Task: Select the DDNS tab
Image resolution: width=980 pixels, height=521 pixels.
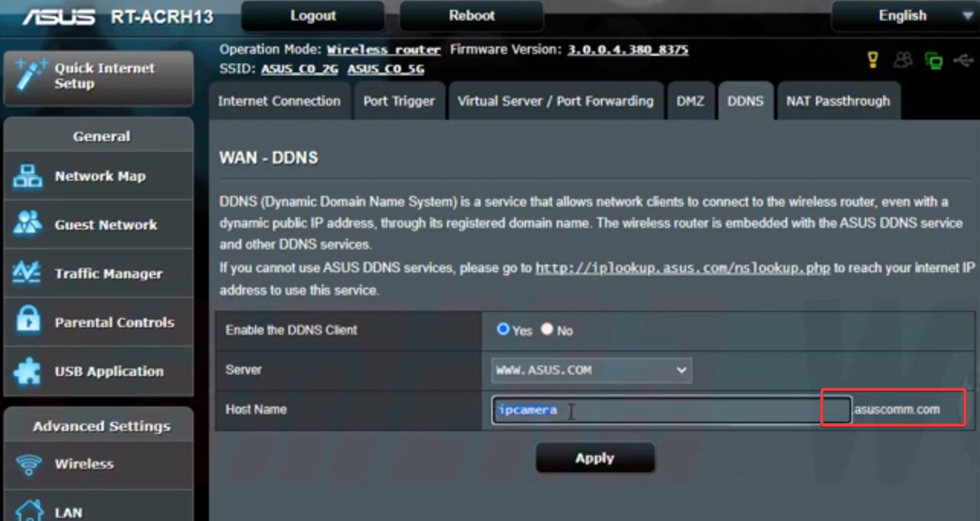Action: (745, 101)
